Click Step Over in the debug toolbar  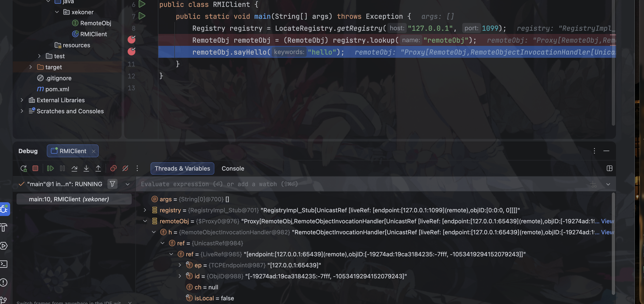tap(74, 168)
